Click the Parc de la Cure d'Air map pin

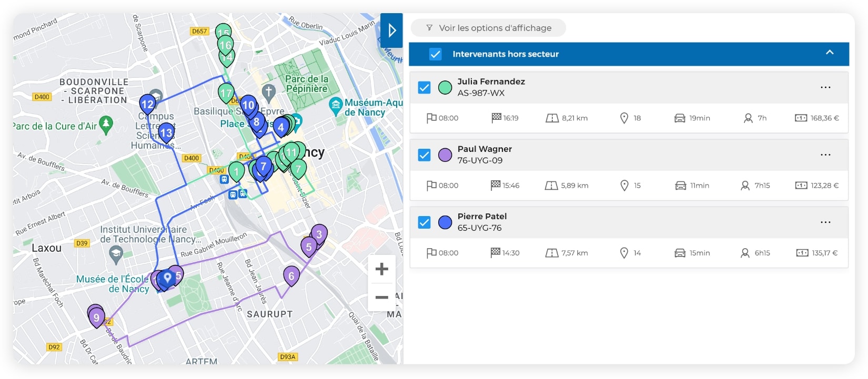pyautogui.click(x=106, y=125)
